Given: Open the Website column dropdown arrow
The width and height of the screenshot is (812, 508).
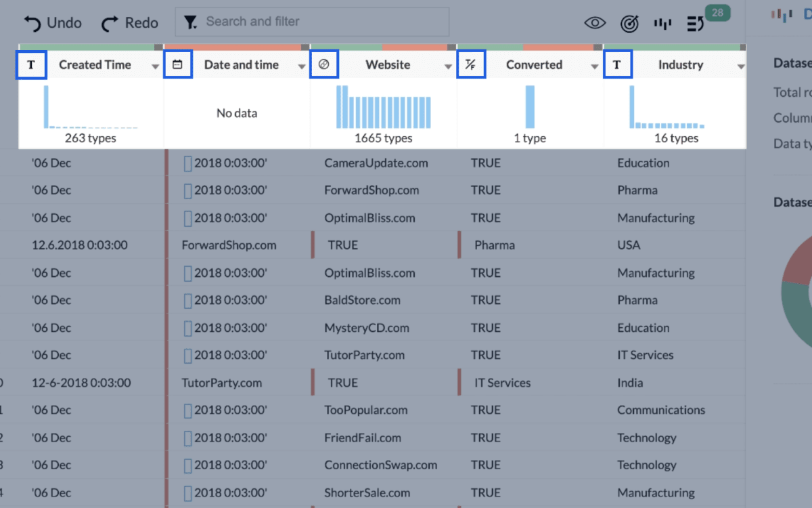Looking at the screenshot, I should coord(448,66).
